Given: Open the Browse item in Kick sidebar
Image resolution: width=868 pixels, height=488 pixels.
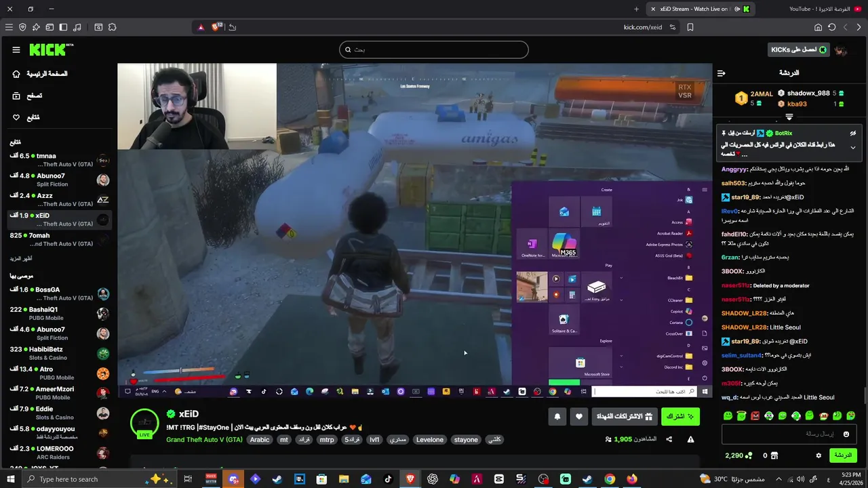Looking at the screenshot, I should pyautogui.click(x=27, y=96).
